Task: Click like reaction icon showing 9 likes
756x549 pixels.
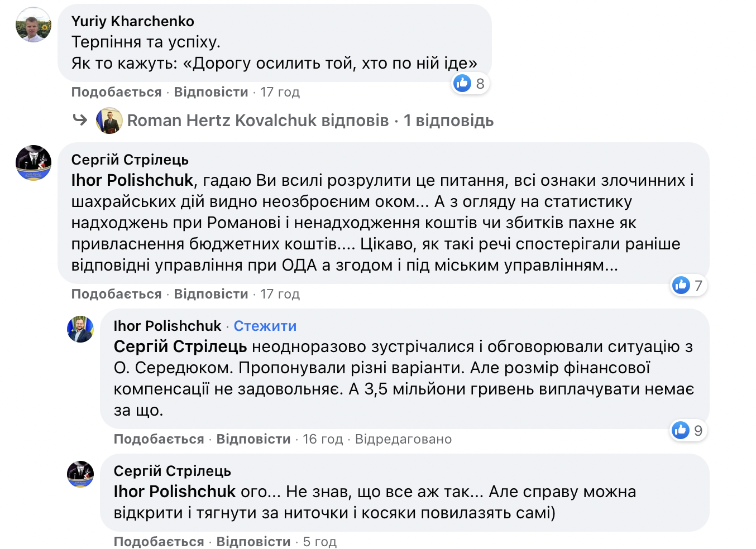Action: pyautogui.click(x=681, y=430)
